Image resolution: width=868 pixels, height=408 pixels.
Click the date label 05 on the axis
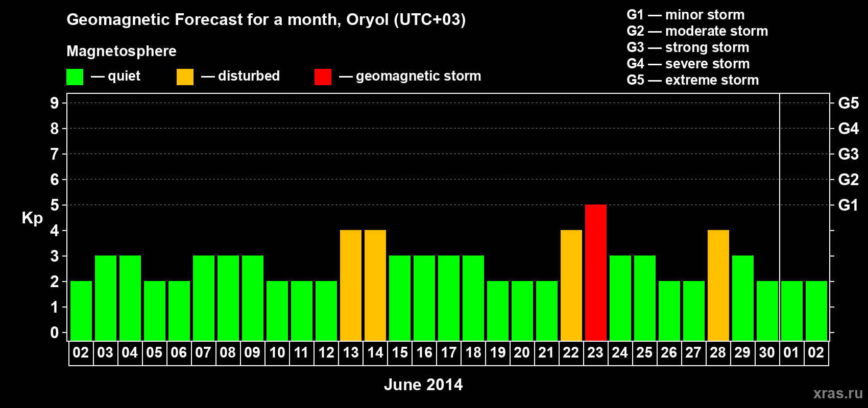tap(154, 352)
